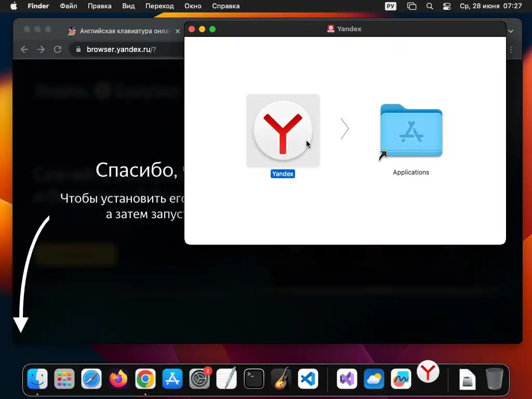Open the Applications folder shortcut

[411, 131]
